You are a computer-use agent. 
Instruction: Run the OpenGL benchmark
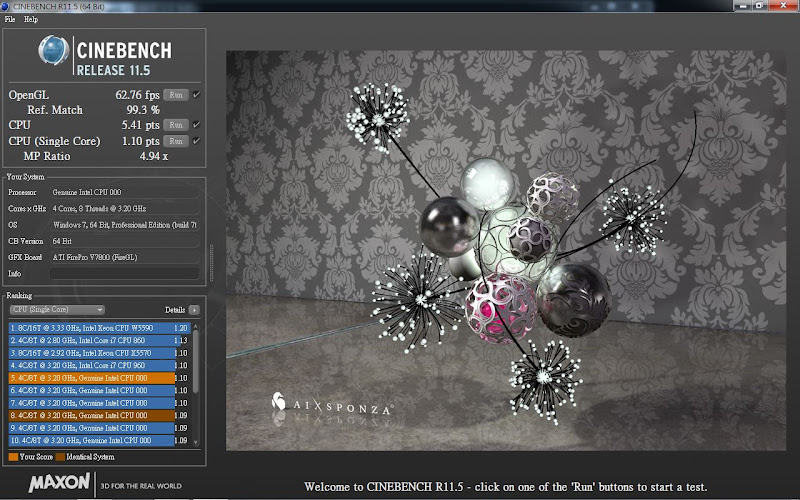(176, 95)
